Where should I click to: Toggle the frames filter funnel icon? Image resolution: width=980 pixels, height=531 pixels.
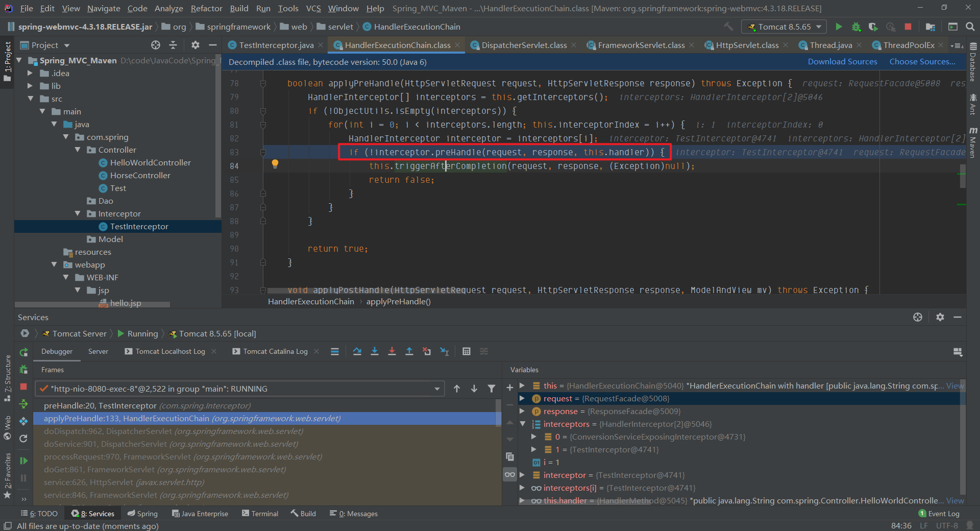(x=492, y=389)
